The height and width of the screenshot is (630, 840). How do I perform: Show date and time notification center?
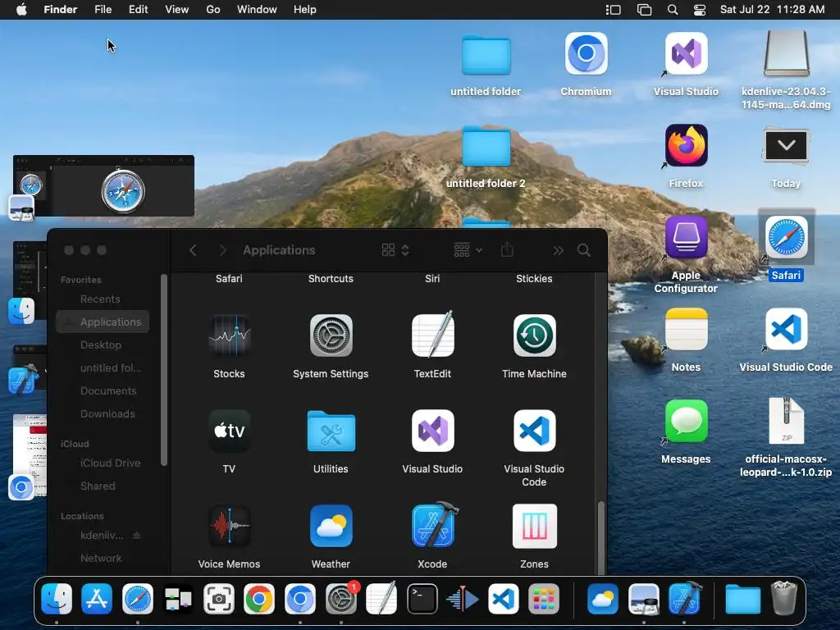[772, 10]
